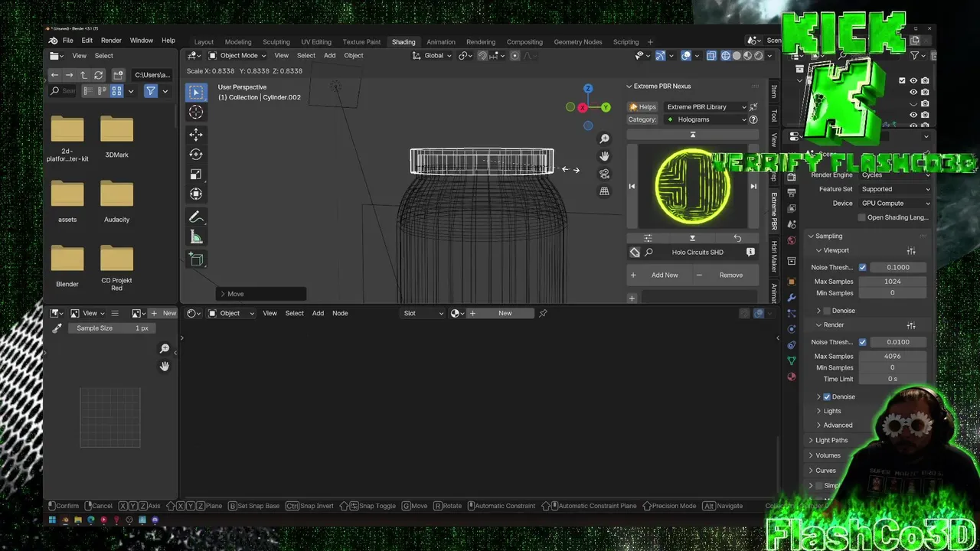Click the Holo Circuits material preview thumbnail
Image resolution: width=980 pixels, height=551 pixels.
pos(692,187)
